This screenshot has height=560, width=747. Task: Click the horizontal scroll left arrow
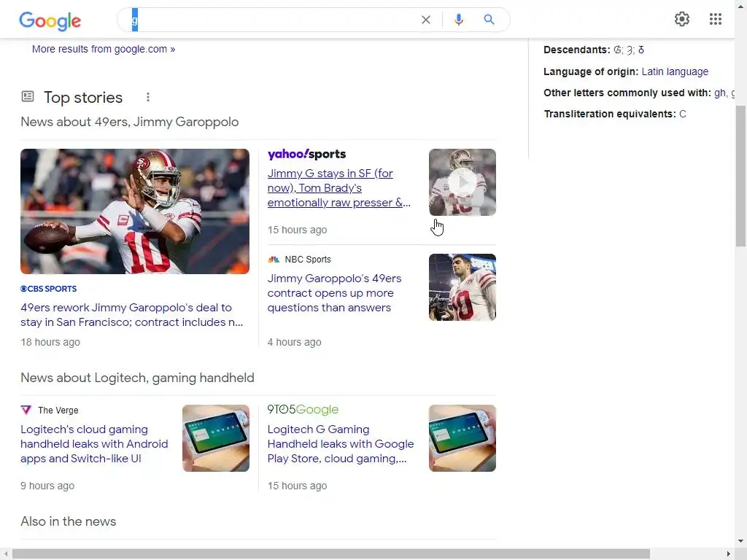[x=5, y=554]
